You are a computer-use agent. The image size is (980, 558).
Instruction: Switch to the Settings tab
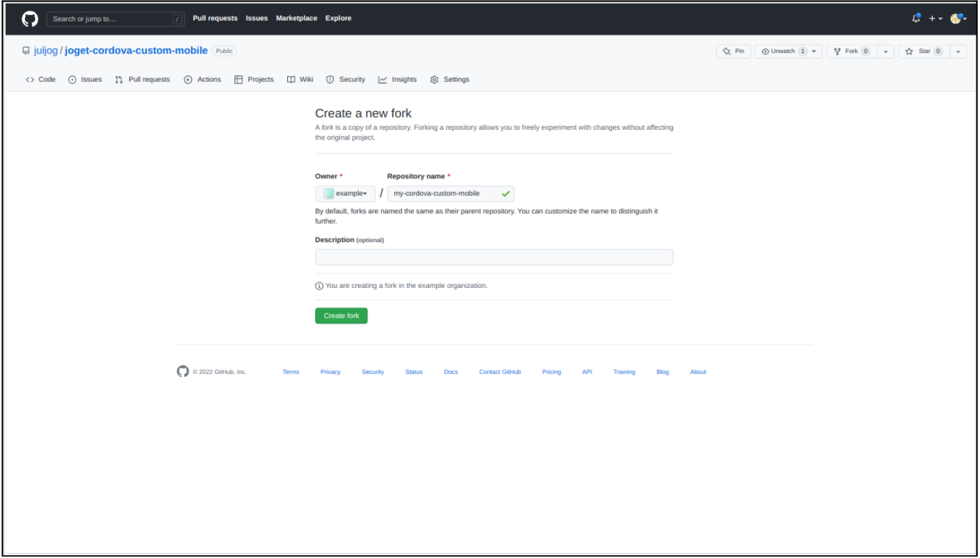[x=450, y=80]
